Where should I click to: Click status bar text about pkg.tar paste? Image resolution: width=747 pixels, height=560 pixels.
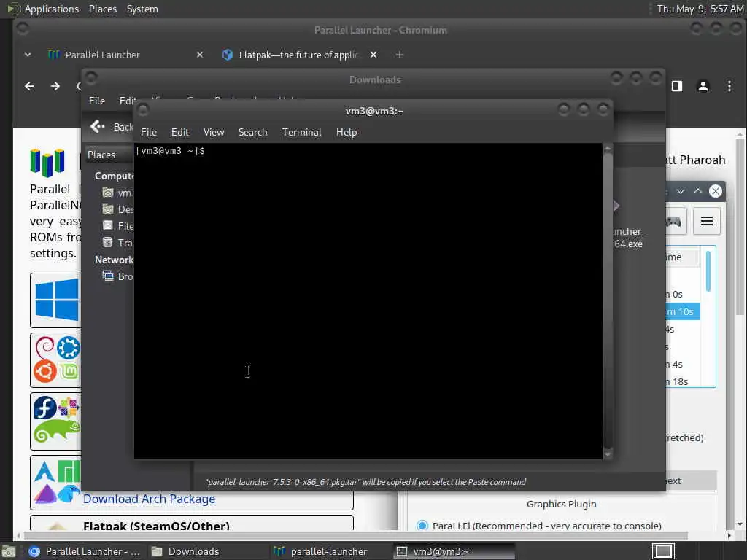coord(365,482)
